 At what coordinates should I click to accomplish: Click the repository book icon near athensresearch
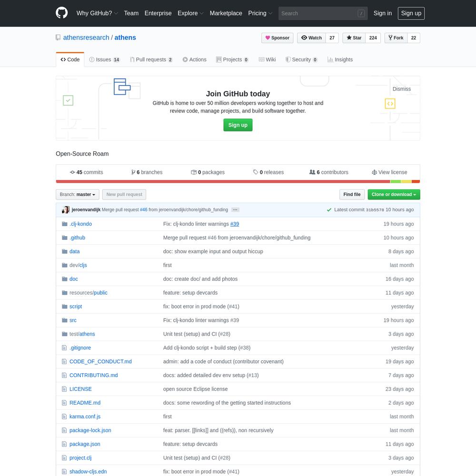[x=58, y=38]
